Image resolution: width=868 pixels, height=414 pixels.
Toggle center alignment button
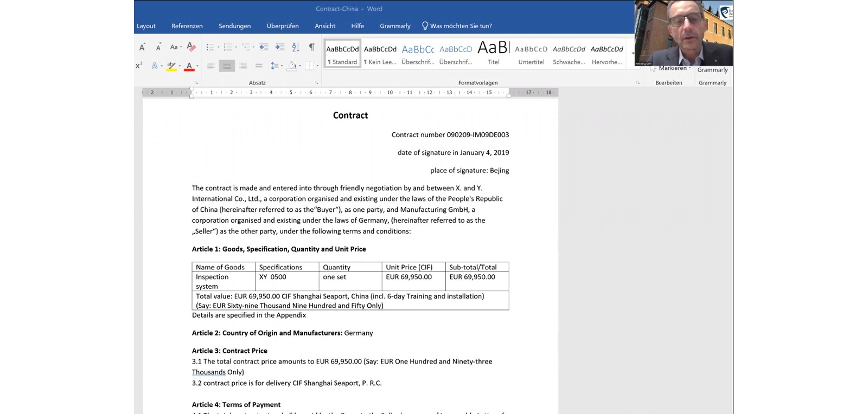[x=227, y=66]
